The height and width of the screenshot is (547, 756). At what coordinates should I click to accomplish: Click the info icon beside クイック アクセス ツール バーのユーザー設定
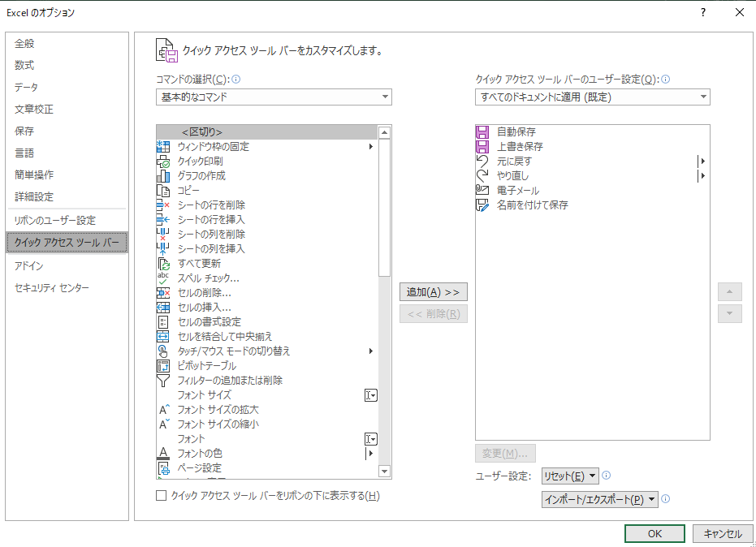tap(665, 80)
